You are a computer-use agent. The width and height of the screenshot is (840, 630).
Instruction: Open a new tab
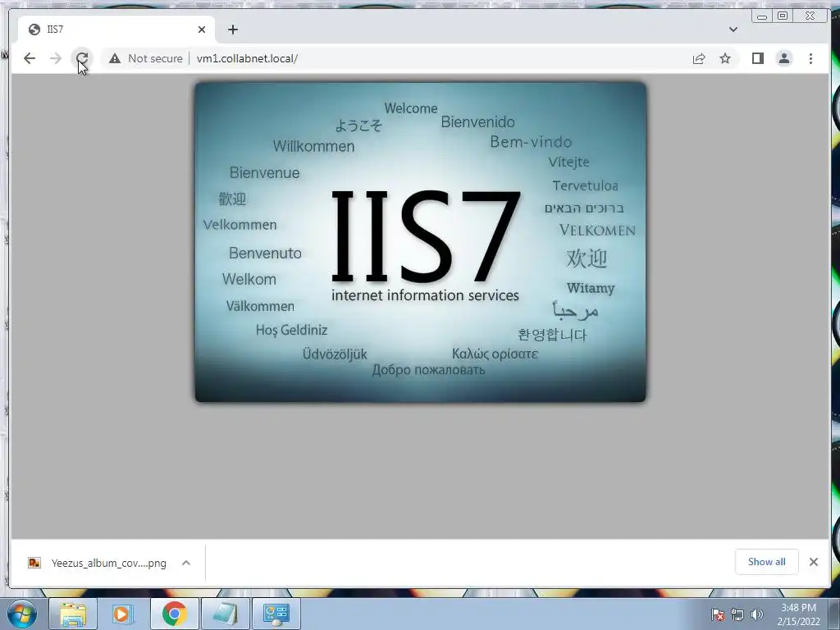pyautogui.click(x=232, y=30)
